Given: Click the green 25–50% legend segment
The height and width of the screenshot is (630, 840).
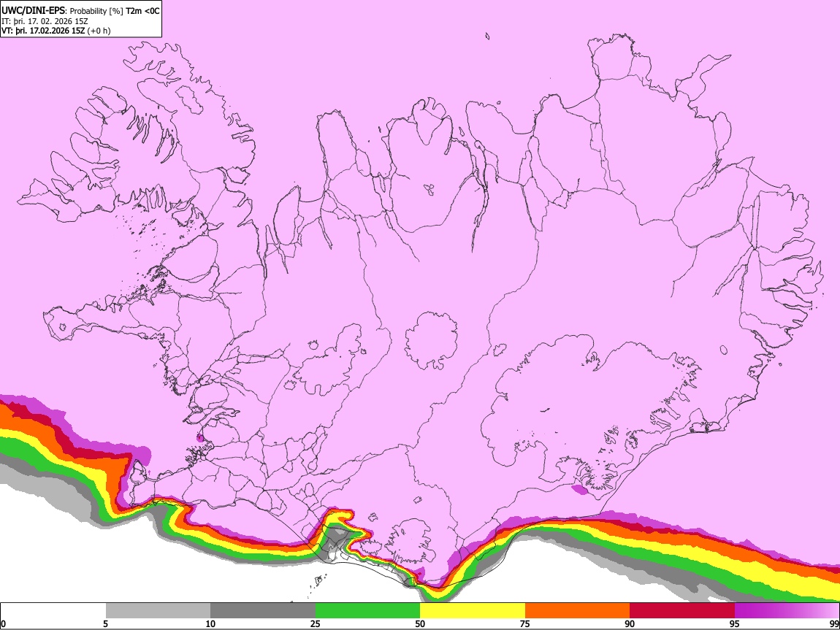Looking at the screenshot, I should tap(367, 611).
